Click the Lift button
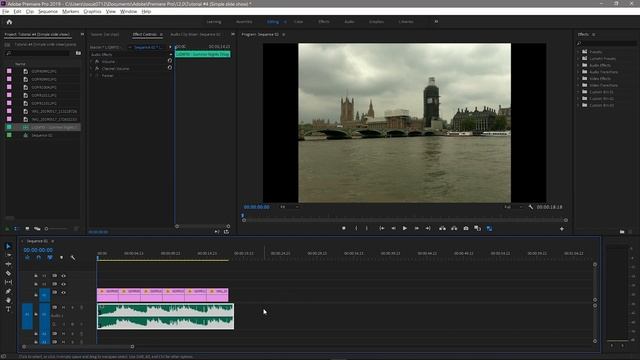Viewport: 640px width, 360px height. 442,229
